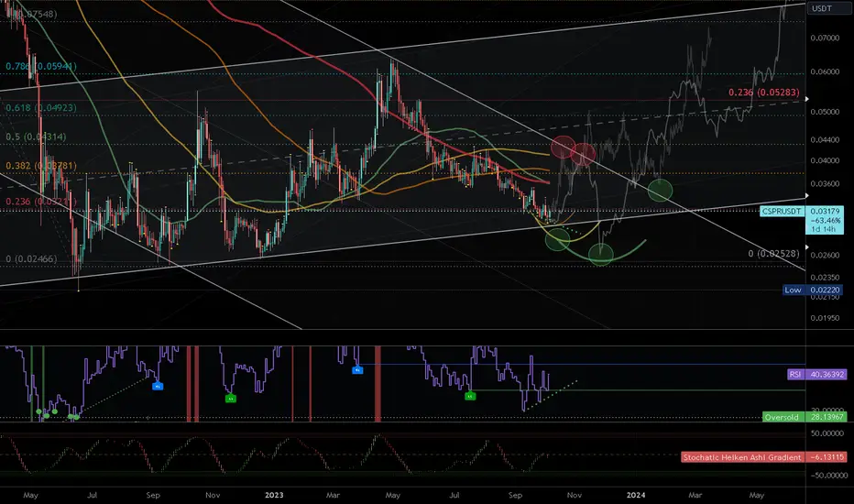The width and height of the screenshot is (854, 504).
Task: Select the green circle at curve's lowest point
Action: (601, 253)
